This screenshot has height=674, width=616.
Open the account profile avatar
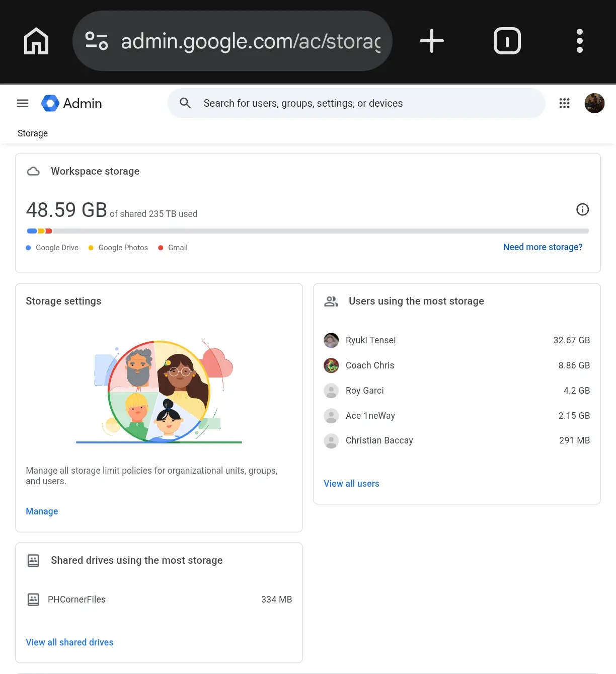[594, 103]
